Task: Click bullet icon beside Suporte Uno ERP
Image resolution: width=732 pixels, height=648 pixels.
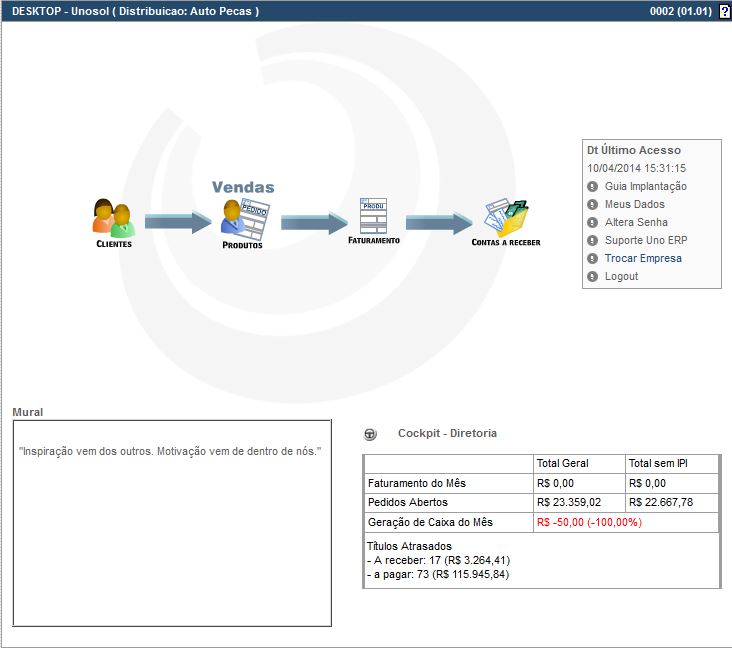Action: 592,240
